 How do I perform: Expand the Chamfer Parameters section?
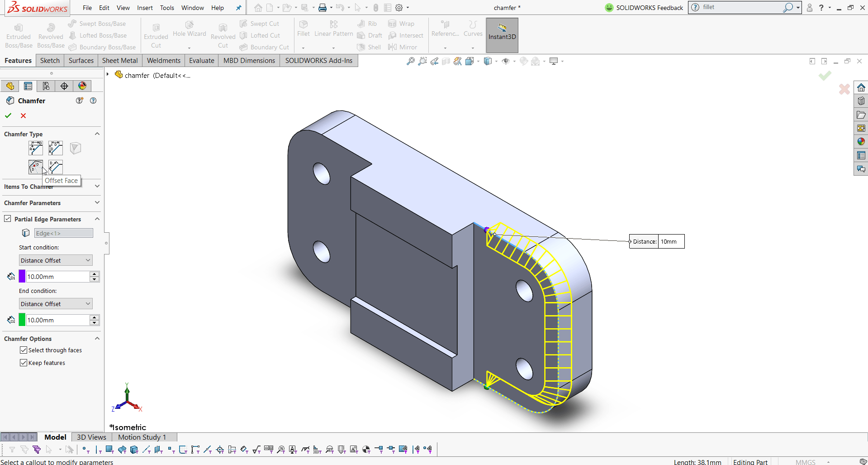click(x=97, y=202)
